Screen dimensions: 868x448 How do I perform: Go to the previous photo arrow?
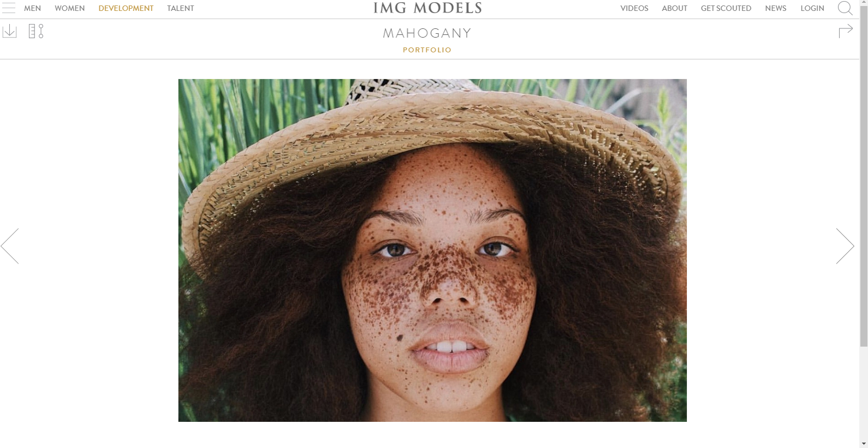click(x=10, y=246)
